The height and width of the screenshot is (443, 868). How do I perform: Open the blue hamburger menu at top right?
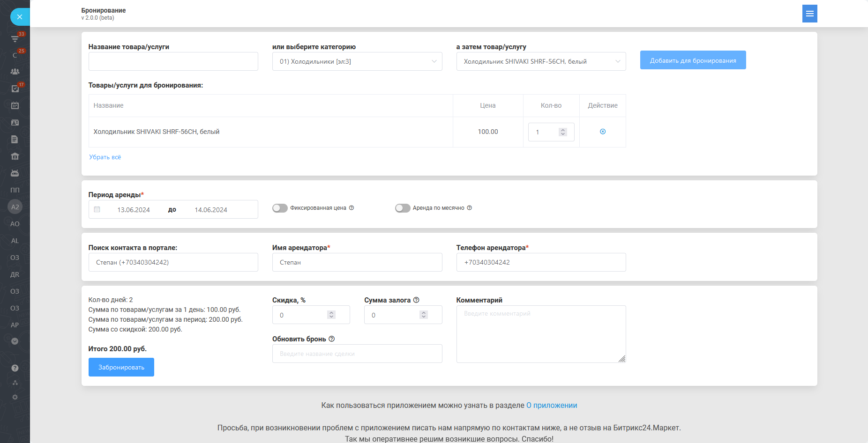tap(809, 14)
